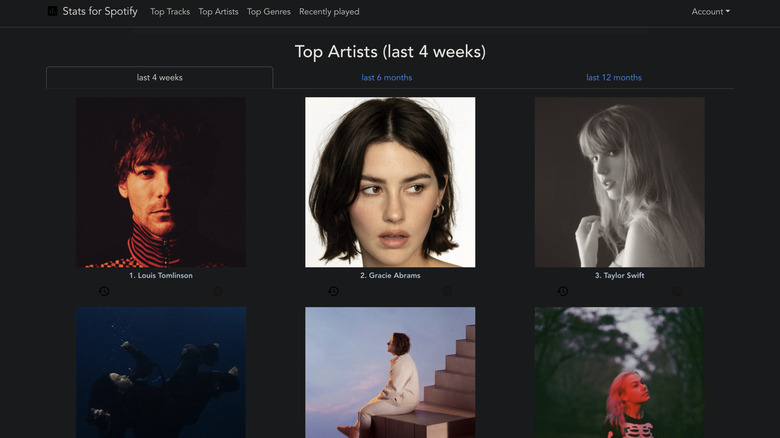Open the Recently played page
780x438 pixels.
(x=329, y=12)
